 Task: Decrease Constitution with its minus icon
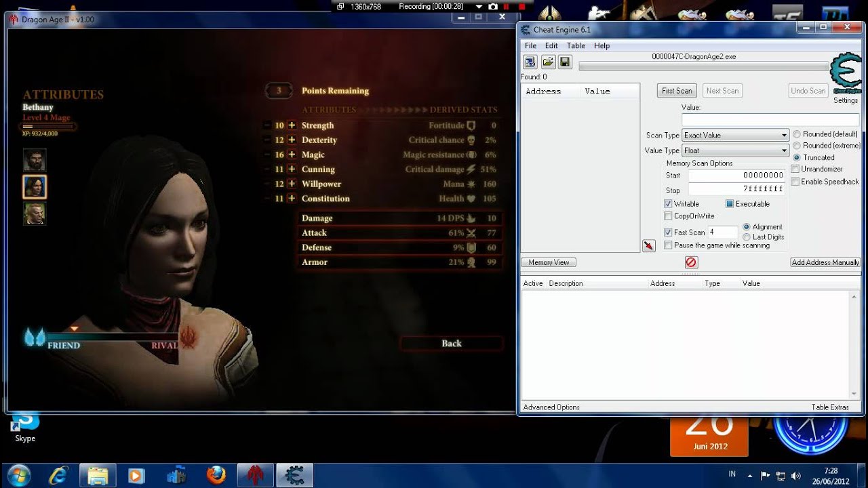(268, 199)
